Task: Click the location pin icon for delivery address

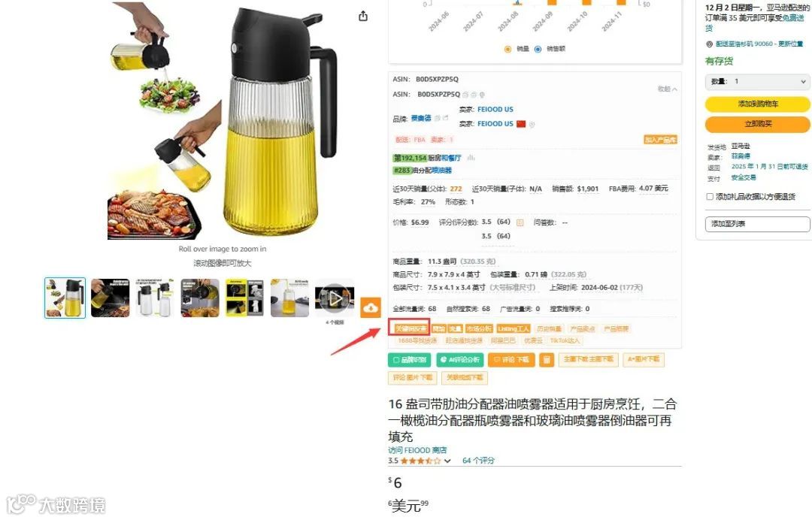Action: tap(710, 44)
